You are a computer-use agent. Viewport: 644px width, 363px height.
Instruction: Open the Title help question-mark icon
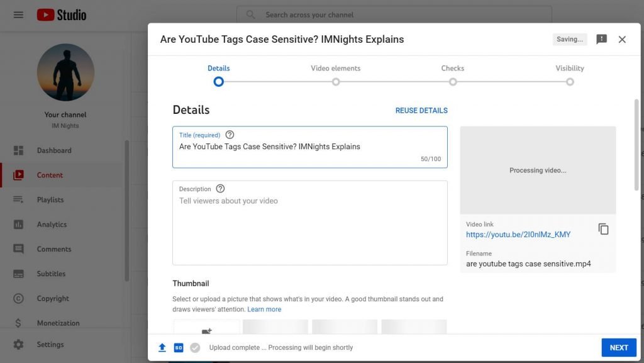230,135
